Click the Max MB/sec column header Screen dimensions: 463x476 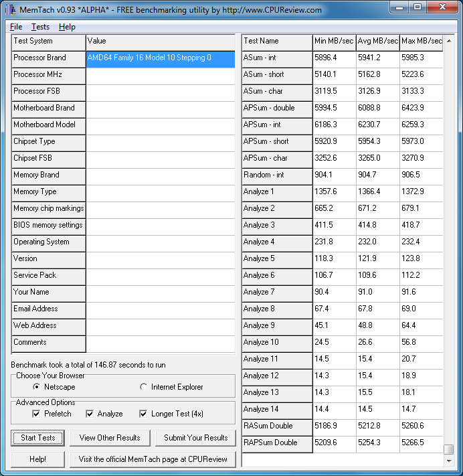422,43
